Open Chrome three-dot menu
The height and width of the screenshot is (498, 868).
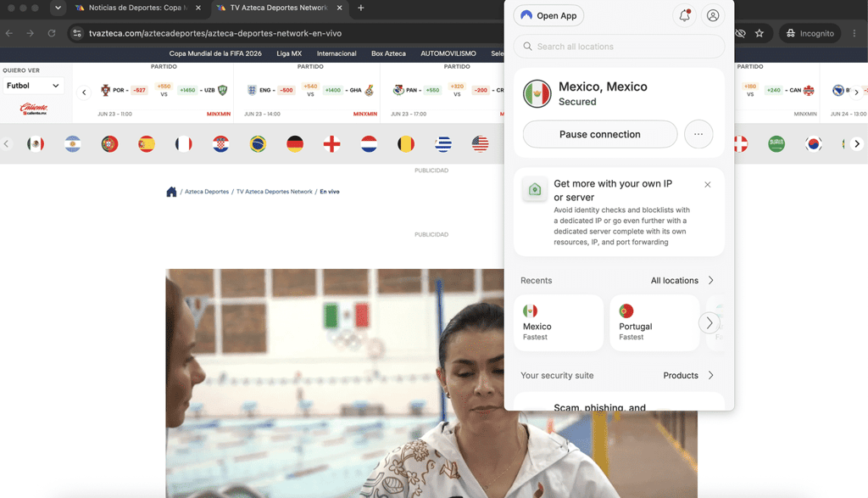click(854, 33)
